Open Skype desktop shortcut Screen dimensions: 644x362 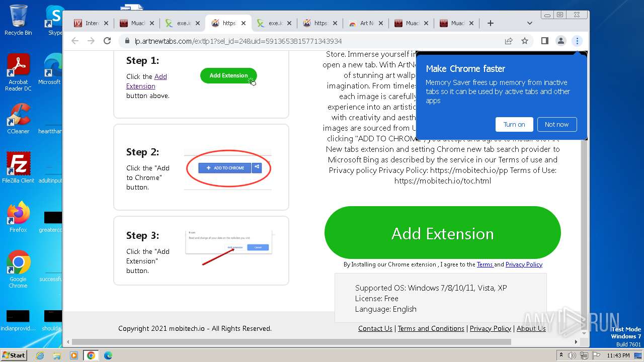pos(54,20)
